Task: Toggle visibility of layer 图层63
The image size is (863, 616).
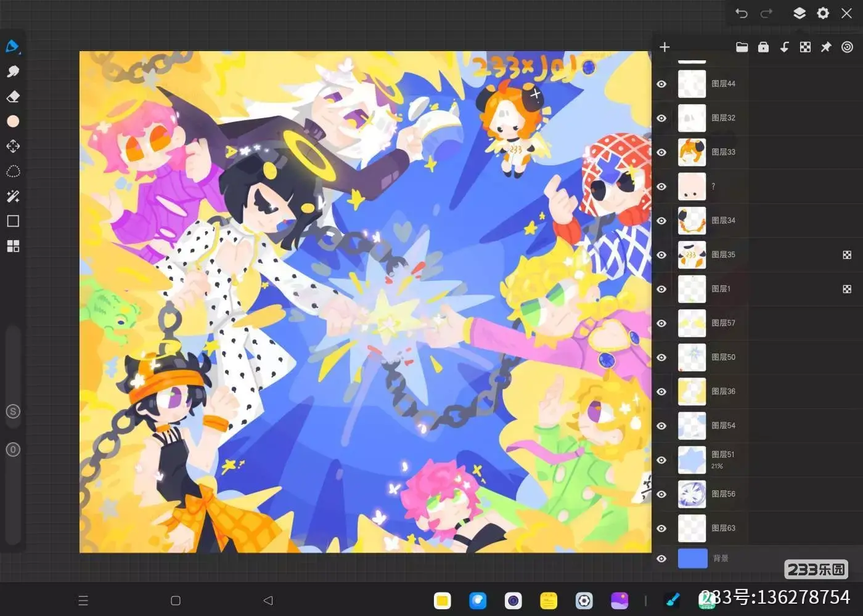Action: [x=661, y=529]
